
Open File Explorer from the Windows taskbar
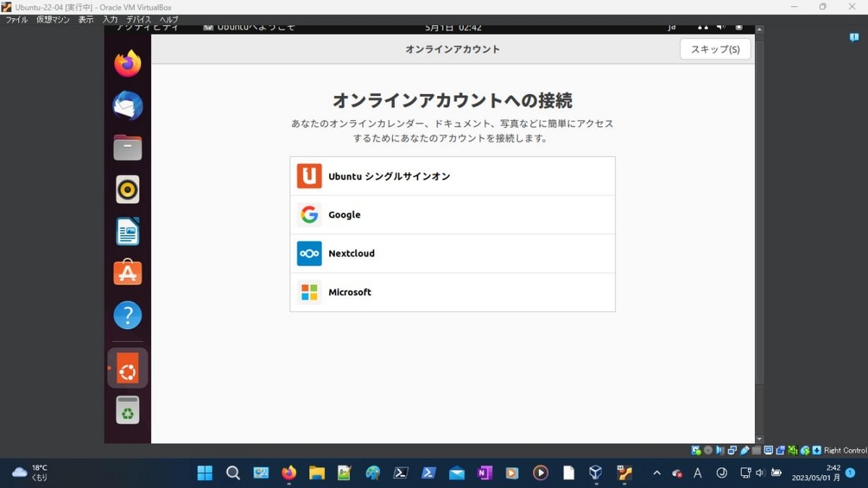coord(317,473)
